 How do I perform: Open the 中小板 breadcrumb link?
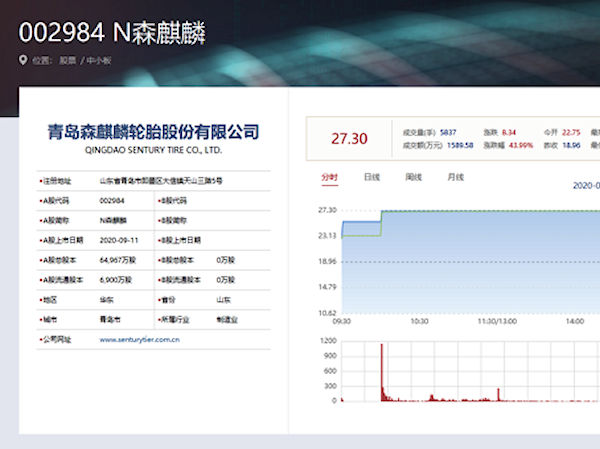(x=99, y=60)
